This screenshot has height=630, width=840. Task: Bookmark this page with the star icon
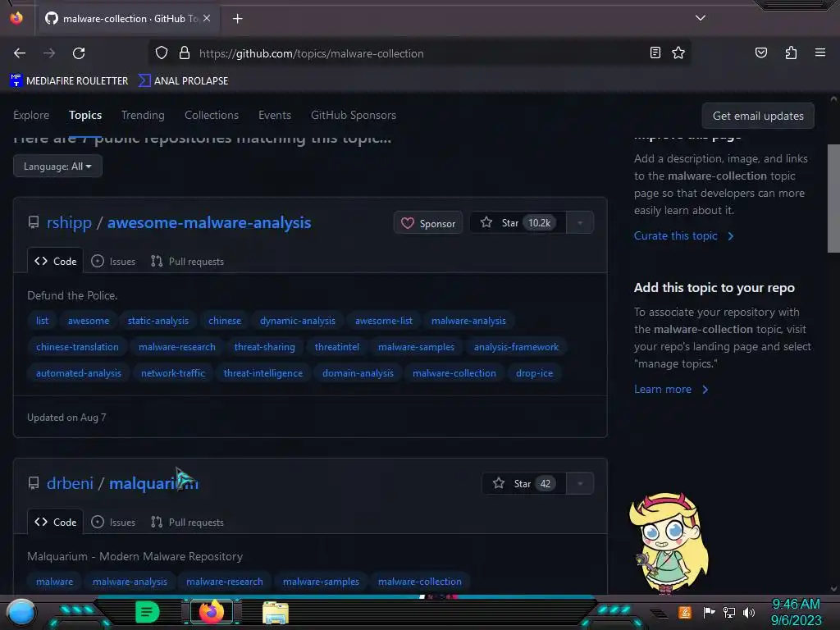pos(678,52)
